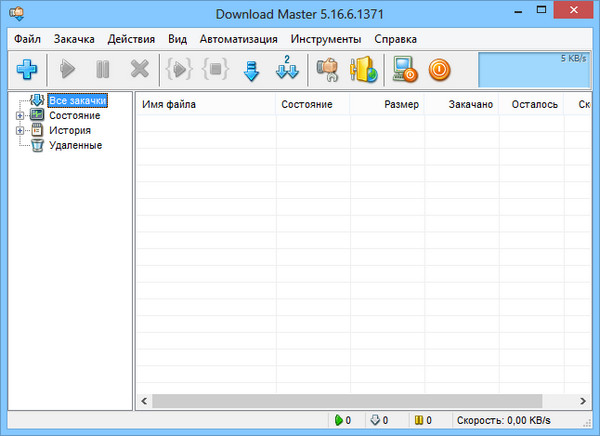Select the Удаленные tree item
Viewport: 600px width, 436px height.
pyautogui.click(x=75, y=146)
